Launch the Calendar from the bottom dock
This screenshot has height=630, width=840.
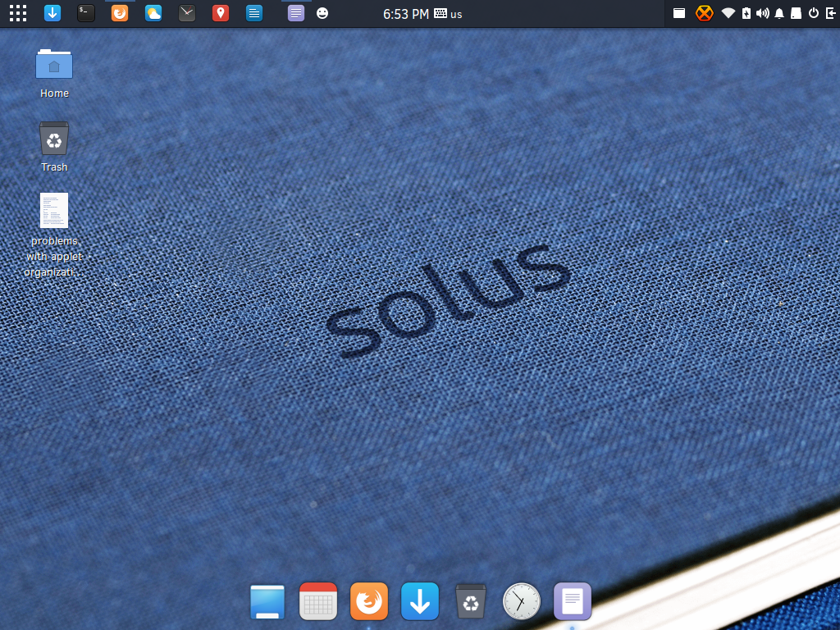(x=318, y=601)
